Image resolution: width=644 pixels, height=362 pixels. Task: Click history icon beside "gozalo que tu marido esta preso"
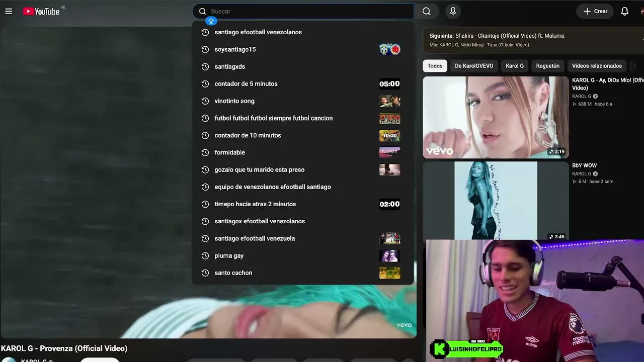[205, 169]
